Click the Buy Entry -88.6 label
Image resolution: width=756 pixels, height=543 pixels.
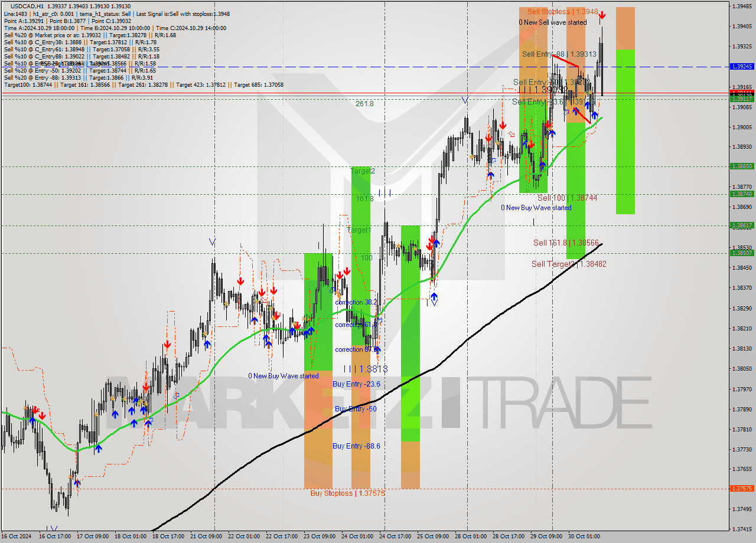point(356,446)
